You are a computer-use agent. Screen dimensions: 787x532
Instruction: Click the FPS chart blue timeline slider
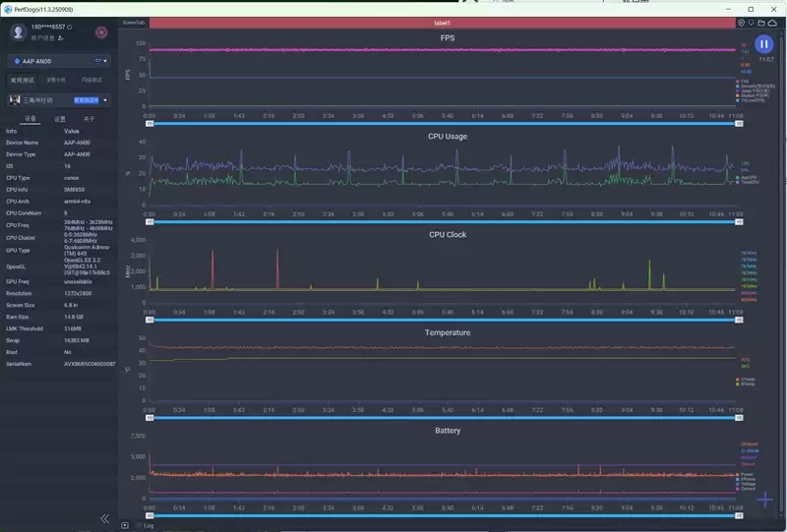[441, 123]
